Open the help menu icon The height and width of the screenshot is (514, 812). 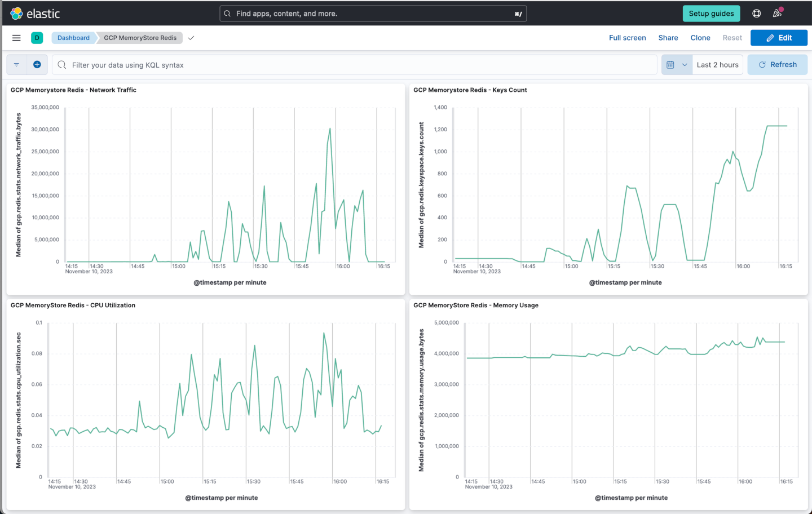pyautogui.click(x=757, y=14)
